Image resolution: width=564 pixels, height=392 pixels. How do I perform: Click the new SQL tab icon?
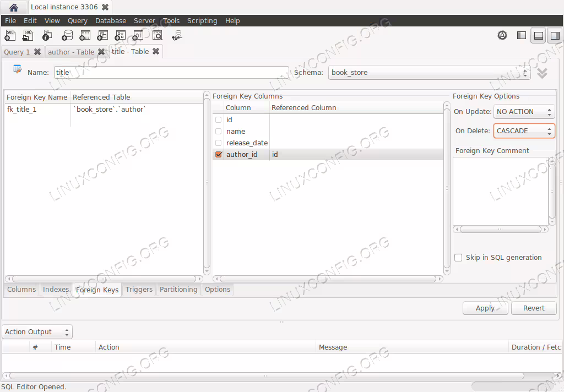point(10,35)
